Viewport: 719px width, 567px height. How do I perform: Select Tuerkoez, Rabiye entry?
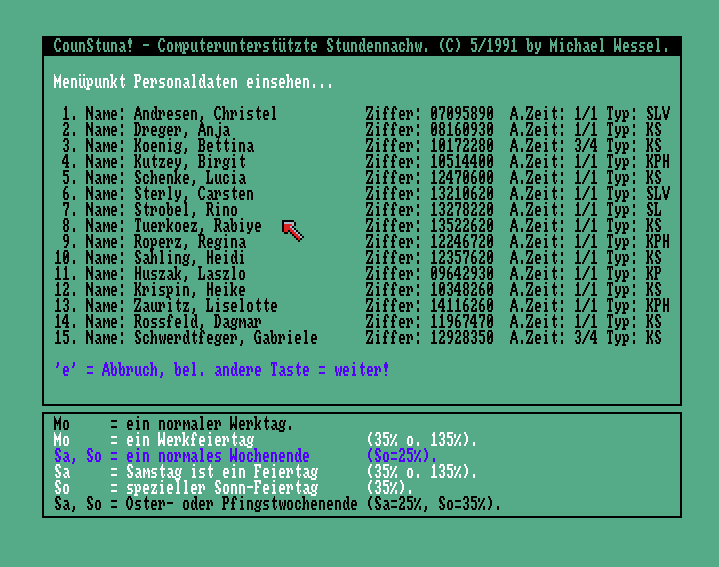point(362,226)
